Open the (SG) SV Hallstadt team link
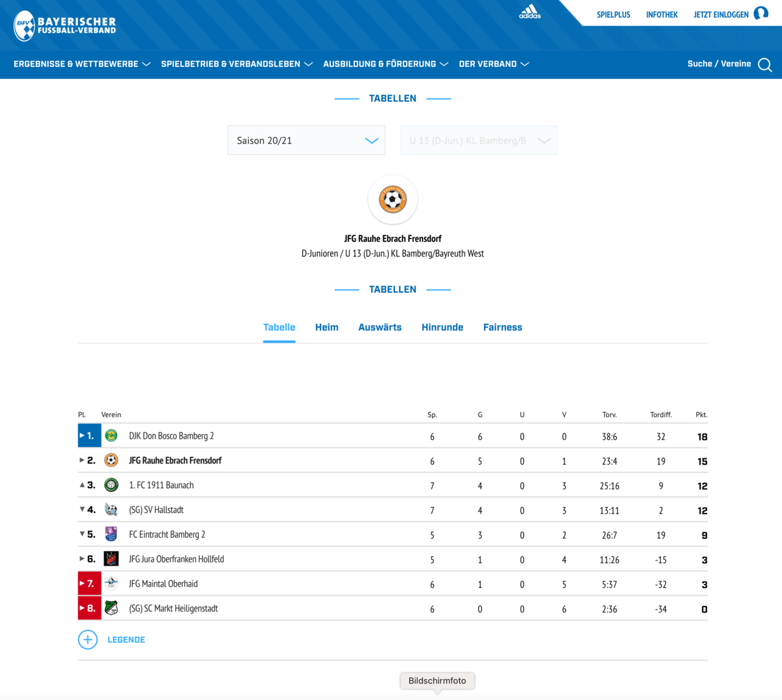The width and height of the screenshot is (782, 700). [156, 510]
